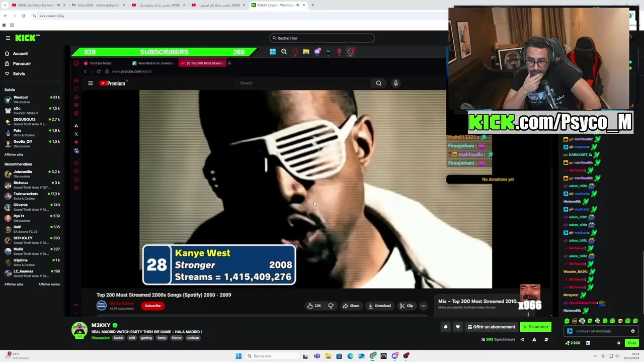Open chat settings gear icon
This screenshot has width=644, height=362.
pos(619,343)
